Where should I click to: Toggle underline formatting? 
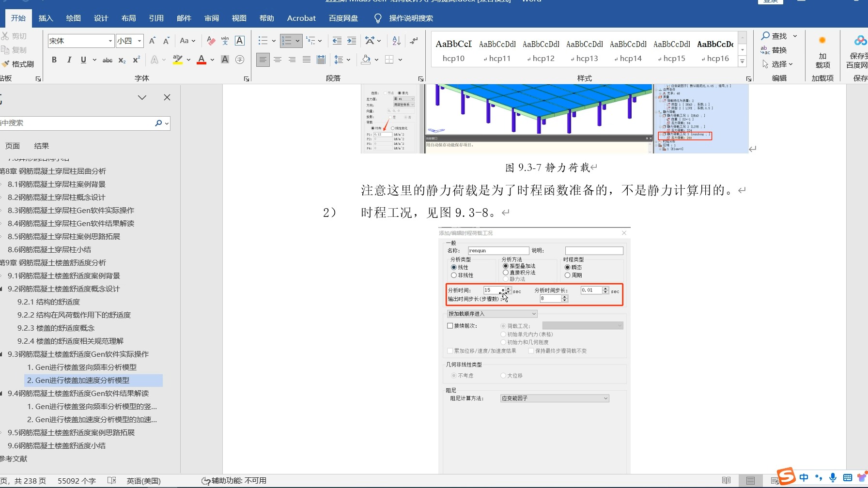[x=82, y=60]
